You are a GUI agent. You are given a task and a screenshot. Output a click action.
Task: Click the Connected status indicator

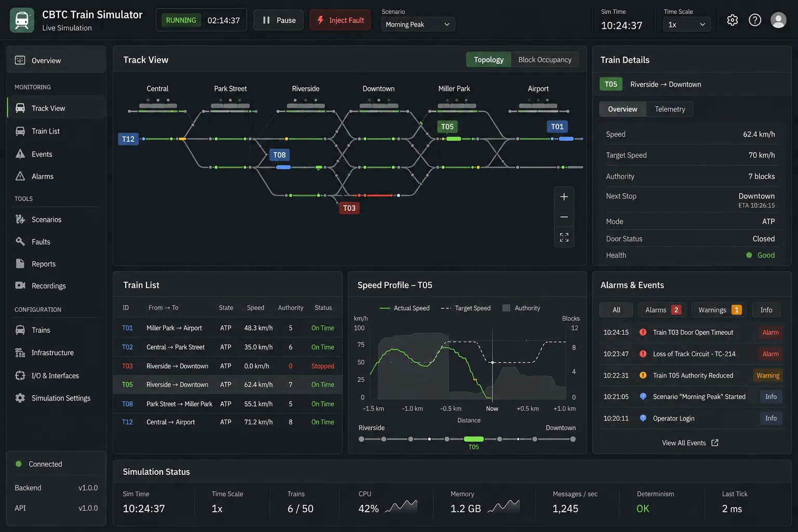click(39, 464)
